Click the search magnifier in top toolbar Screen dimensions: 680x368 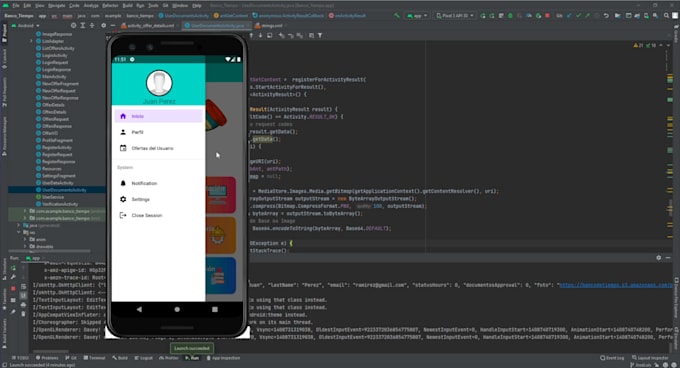pyautogui.click(x=666, y=16)
